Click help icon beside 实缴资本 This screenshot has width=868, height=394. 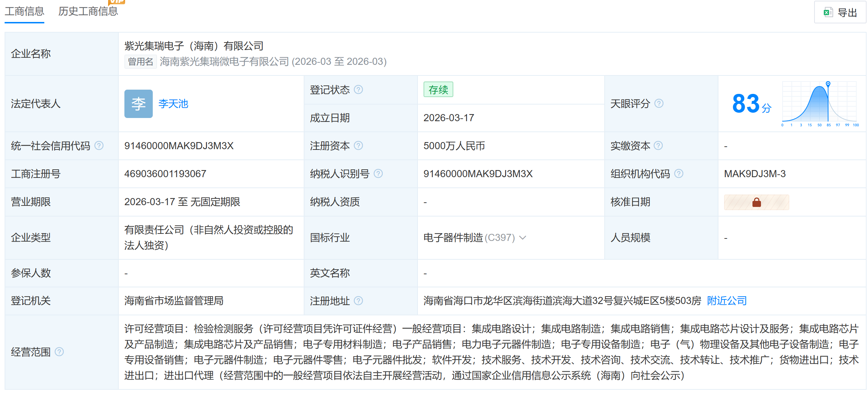point(658,146)
